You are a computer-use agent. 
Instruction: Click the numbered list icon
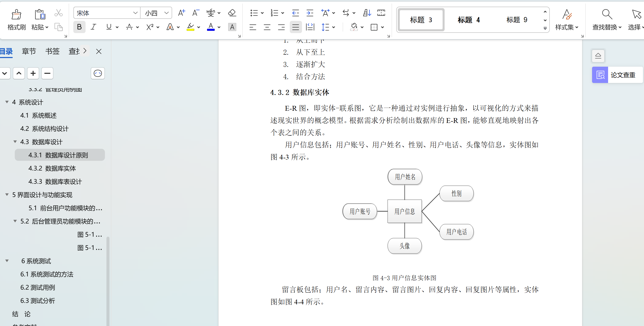pyautogui.click(x=274, y=13)
